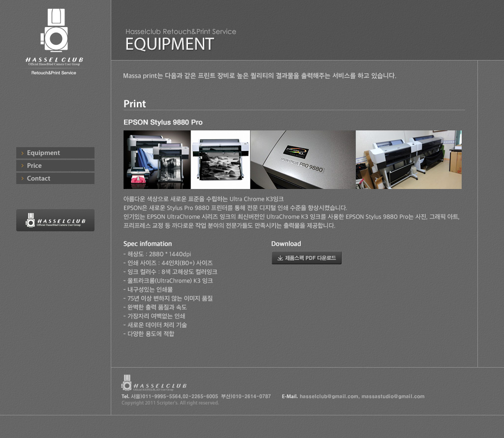Click the download arrow icon on PDF button
Screen dimensions: 504x438
(280, 258)
